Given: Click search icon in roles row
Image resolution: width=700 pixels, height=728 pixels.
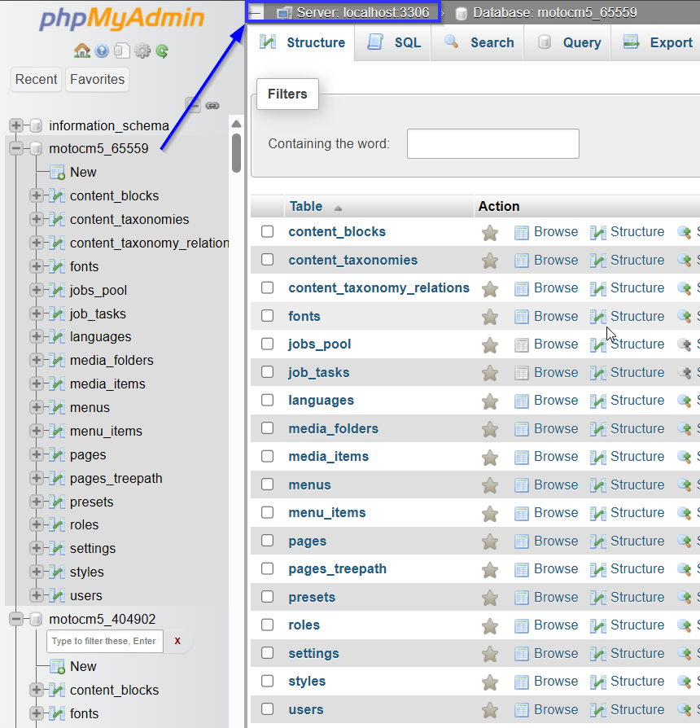Looking at the screenshot, I should click(x=685, y=625).
